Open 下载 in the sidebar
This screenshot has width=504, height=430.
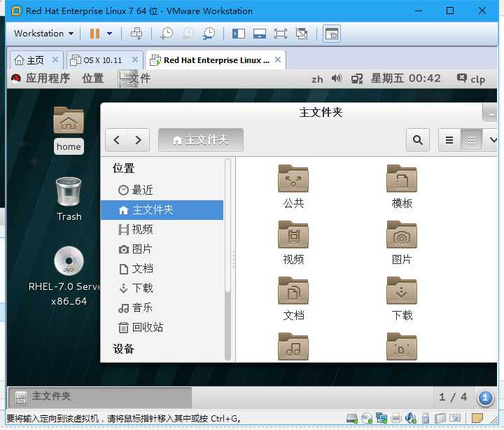162,288
